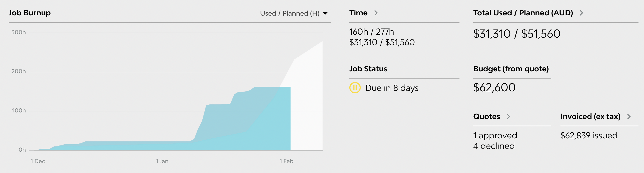The width and height of the screenshot is (644, 173).
Task: Click the Budget (from quote) heading
Action: [511, 69]
